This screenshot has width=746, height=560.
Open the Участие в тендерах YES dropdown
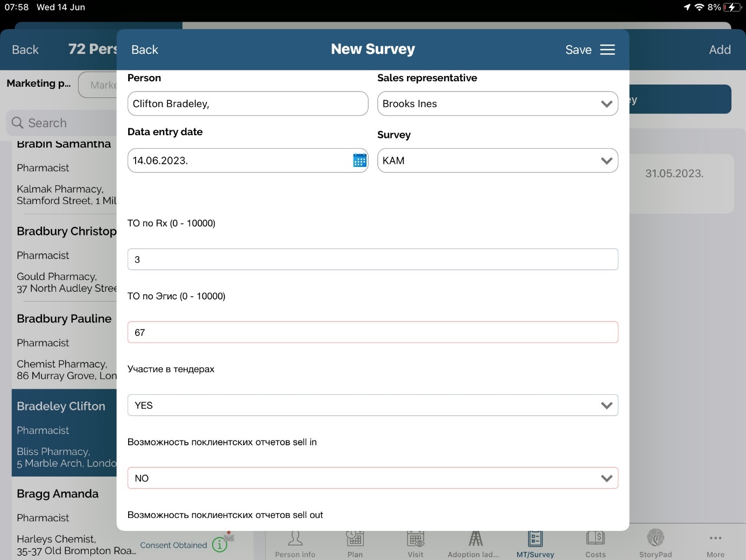coord(372,405)
